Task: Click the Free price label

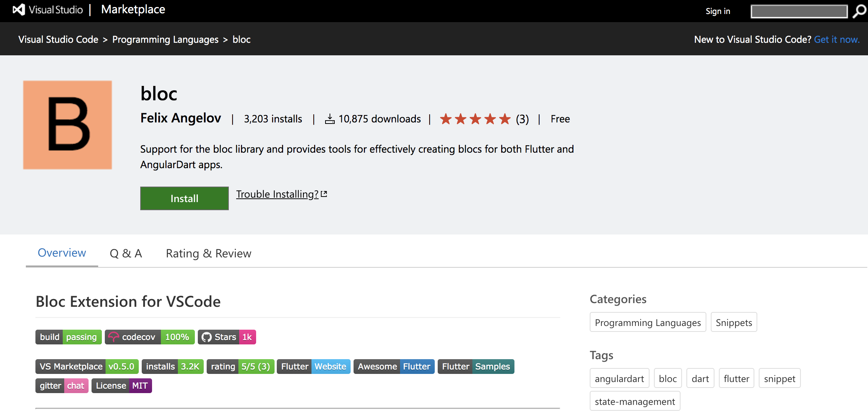Action: point(560,119)
